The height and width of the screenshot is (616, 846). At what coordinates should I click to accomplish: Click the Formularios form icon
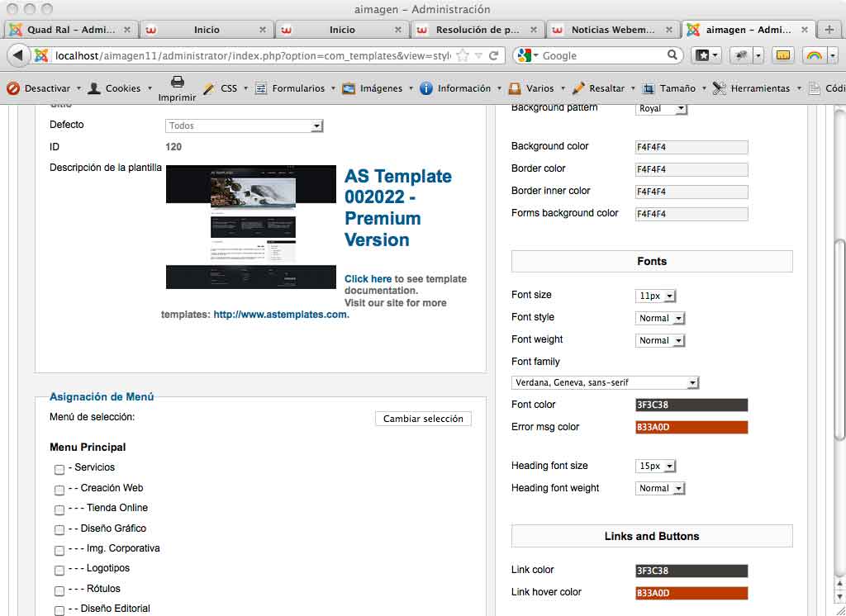tap(260, 88)
